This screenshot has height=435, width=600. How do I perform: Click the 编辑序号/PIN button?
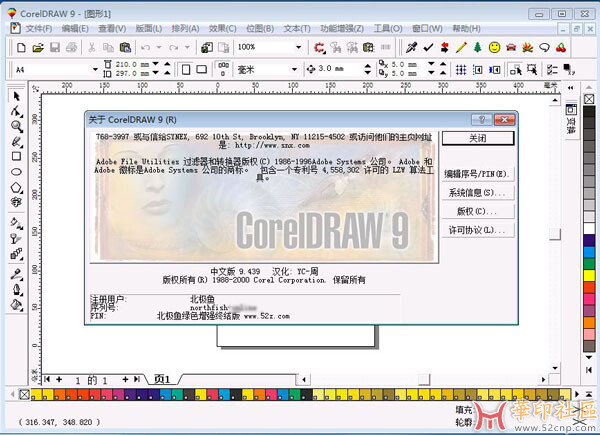coord(478,174)
